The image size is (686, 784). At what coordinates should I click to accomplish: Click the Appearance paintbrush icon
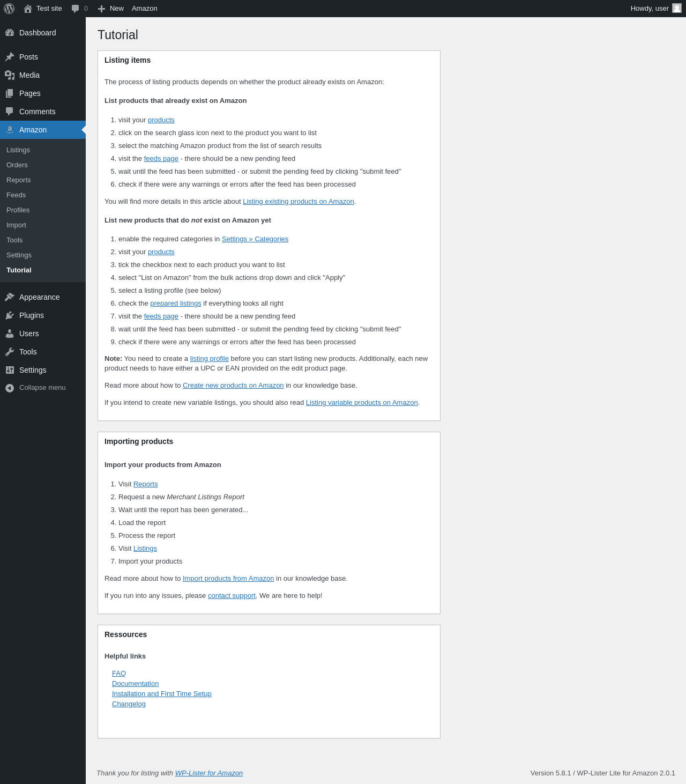coord(10,297)
